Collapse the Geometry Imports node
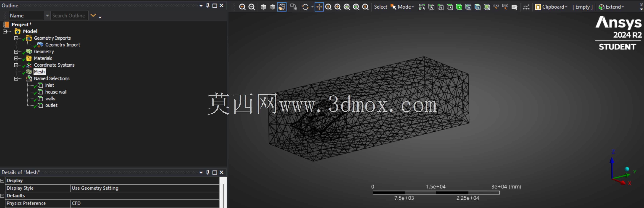644x208 pixels. [16, 38]
